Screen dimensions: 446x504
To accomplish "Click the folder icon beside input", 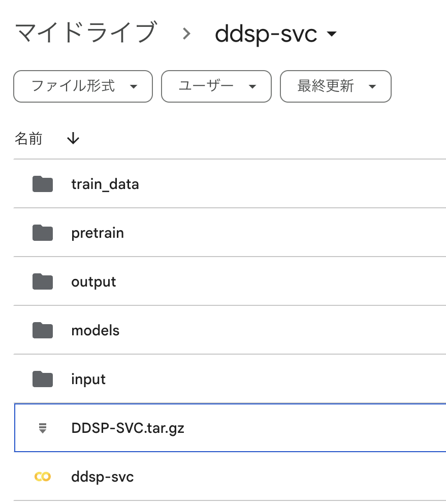I will point(42,379).
